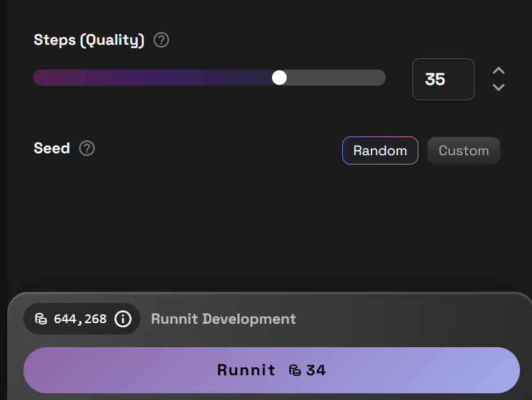Switch seed mode to Custom
Screen dimensions: 532x400
463,151
